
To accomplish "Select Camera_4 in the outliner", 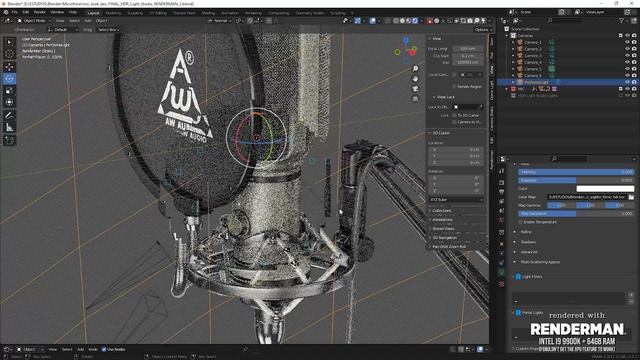I will (533, 62).
